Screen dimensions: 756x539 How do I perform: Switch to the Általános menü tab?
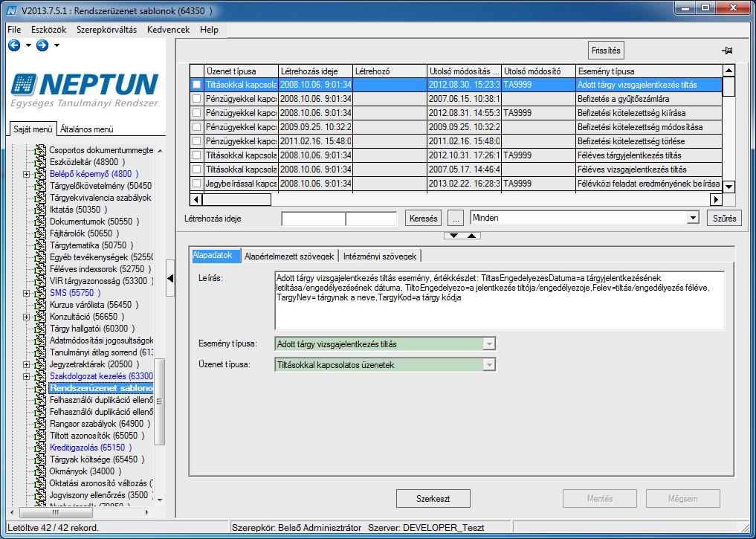click(87, 129)
